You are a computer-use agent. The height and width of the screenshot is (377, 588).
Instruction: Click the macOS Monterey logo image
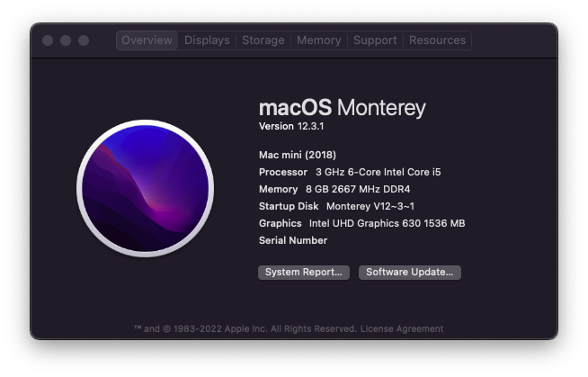[146, 188]
